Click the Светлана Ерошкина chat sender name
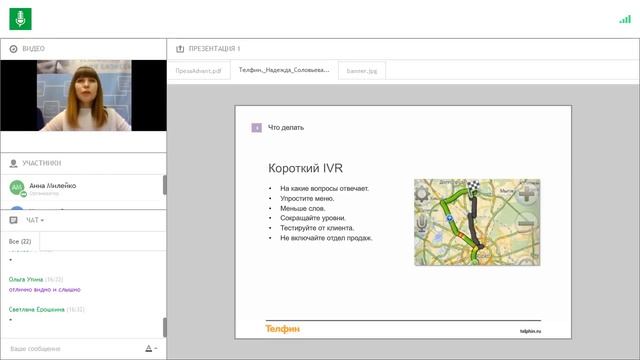 tap(37, 309)
